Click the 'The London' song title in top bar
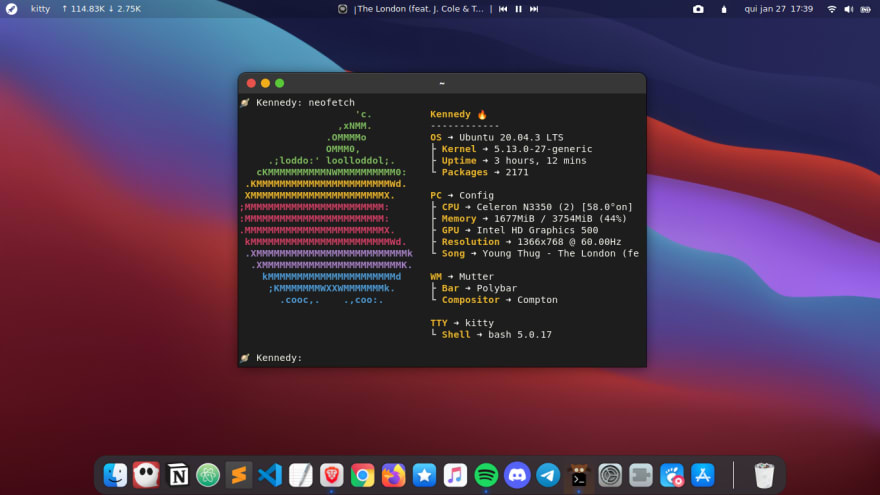The image size is (880, 495). 420,9
